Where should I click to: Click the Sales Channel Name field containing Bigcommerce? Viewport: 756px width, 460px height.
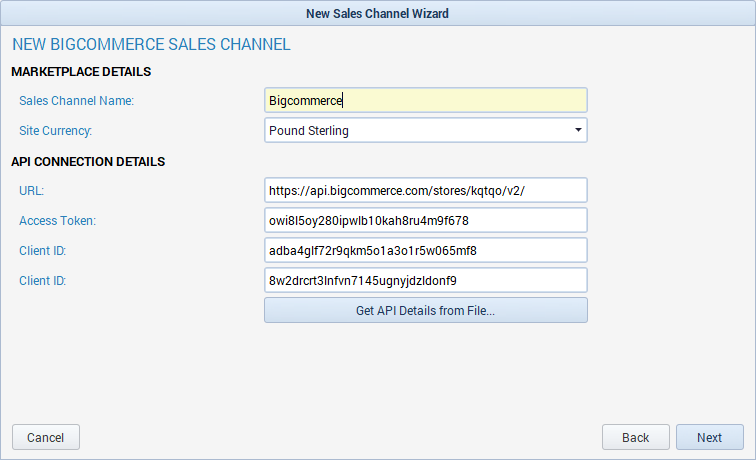click(x=426, y=100)
